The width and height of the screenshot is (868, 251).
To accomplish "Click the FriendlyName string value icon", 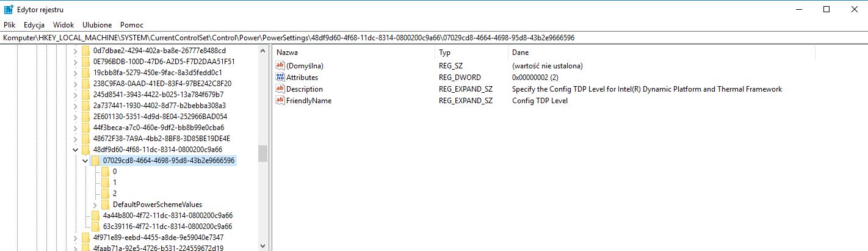I will 281,101.
